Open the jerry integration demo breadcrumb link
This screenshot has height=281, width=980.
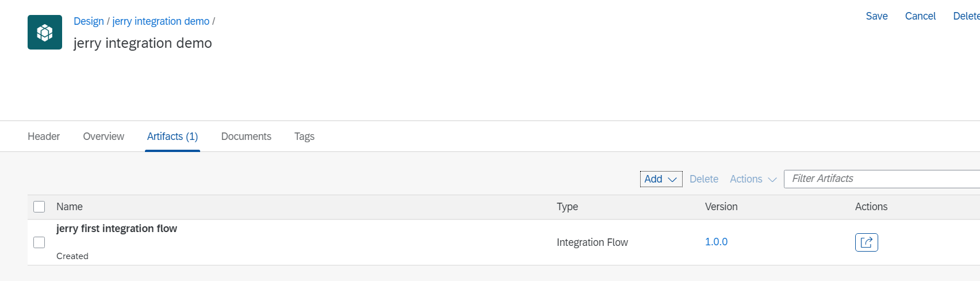pos(161,21)
